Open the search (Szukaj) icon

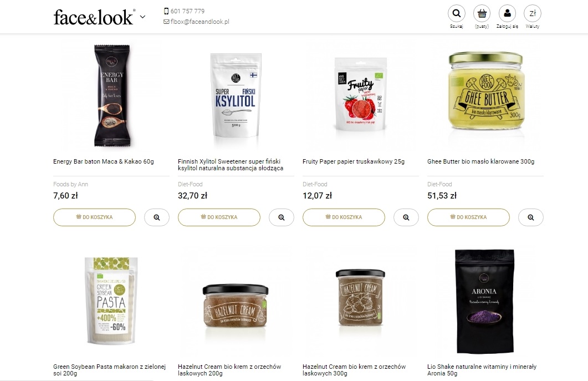(456, 13)
